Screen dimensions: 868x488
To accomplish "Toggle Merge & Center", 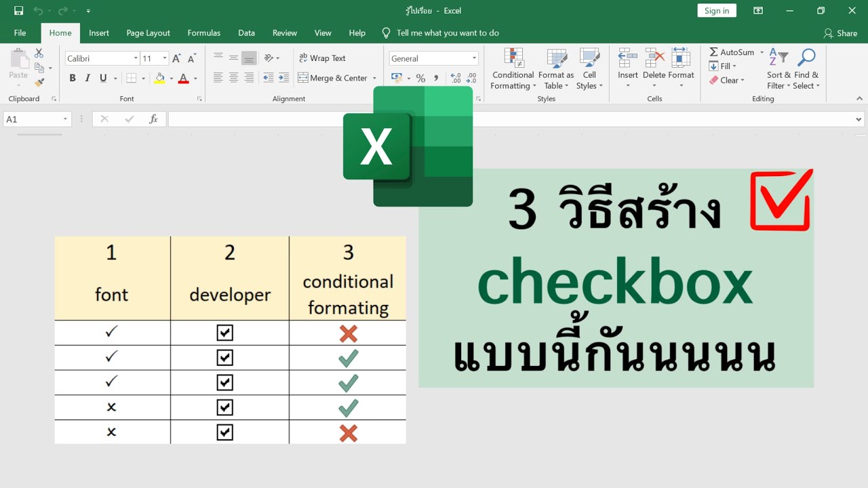I will click(x=333, y=78).
